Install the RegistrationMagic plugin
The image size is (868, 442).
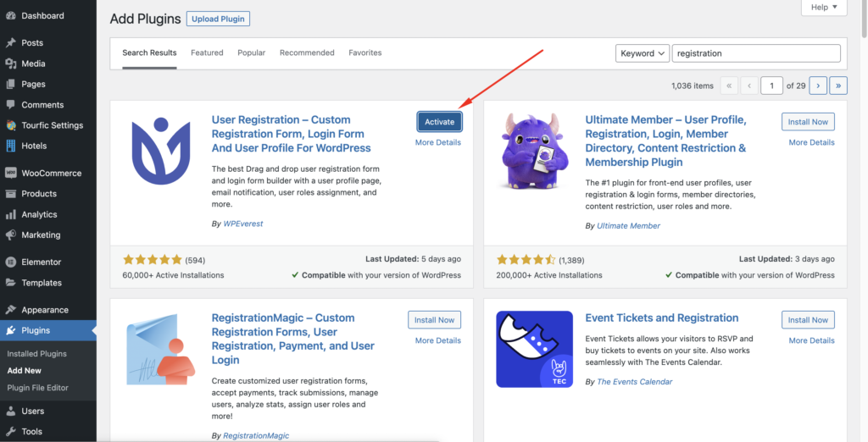(434, 320)
